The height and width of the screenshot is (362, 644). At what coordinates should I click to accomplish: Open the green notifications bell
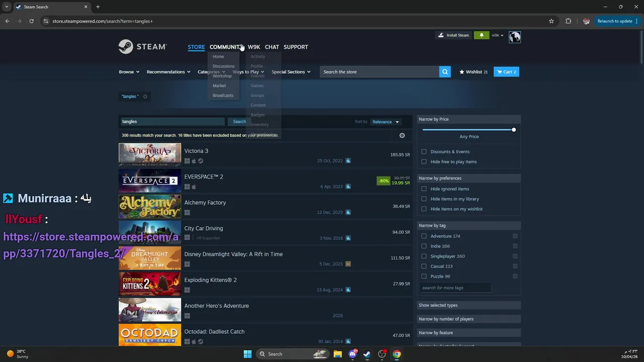(481, 35)
